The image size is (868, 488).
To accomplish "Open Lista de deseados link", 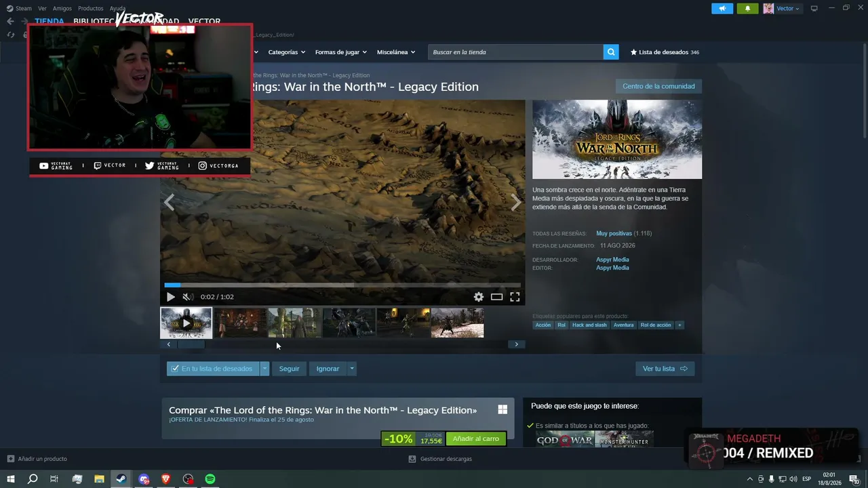I will point(665,52).
